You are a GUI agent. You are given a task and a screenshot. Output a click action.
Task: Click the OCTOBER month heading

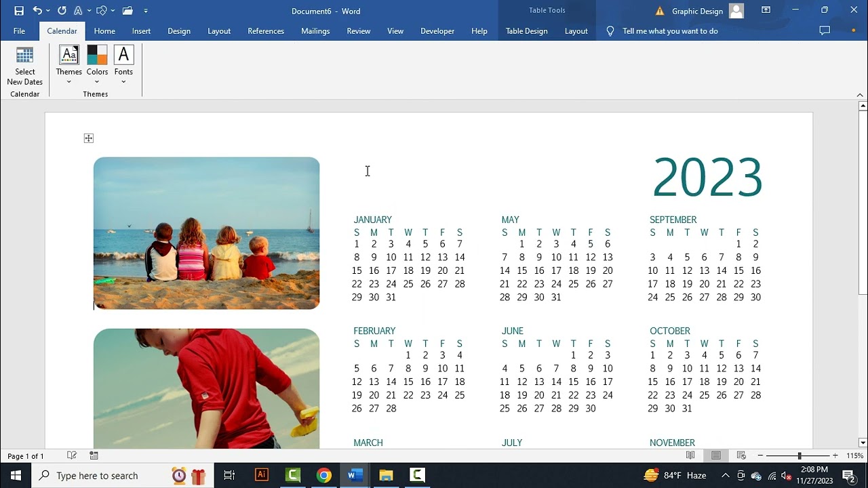(x=669, y=331)
